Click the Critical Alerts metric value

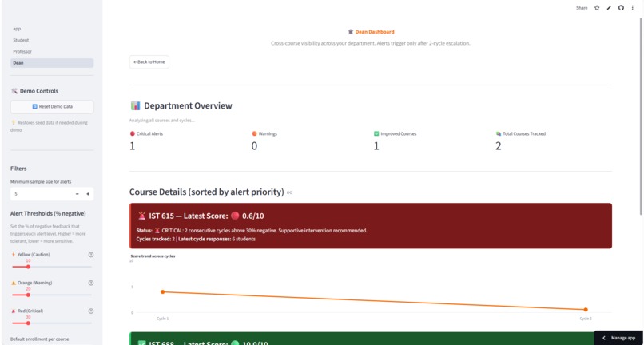point(133,146)
